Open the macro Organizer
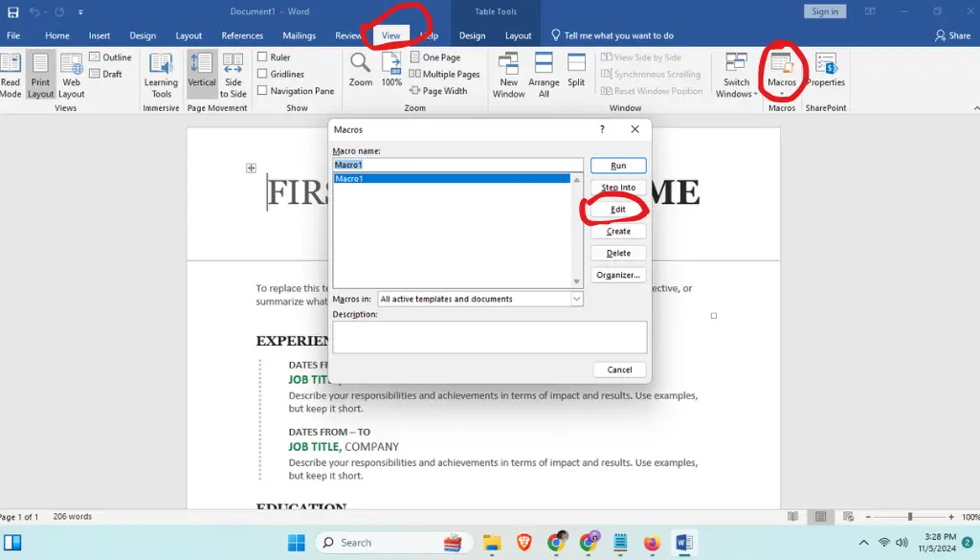This screenshot has width=980, height=560. [x=618, y=275]
